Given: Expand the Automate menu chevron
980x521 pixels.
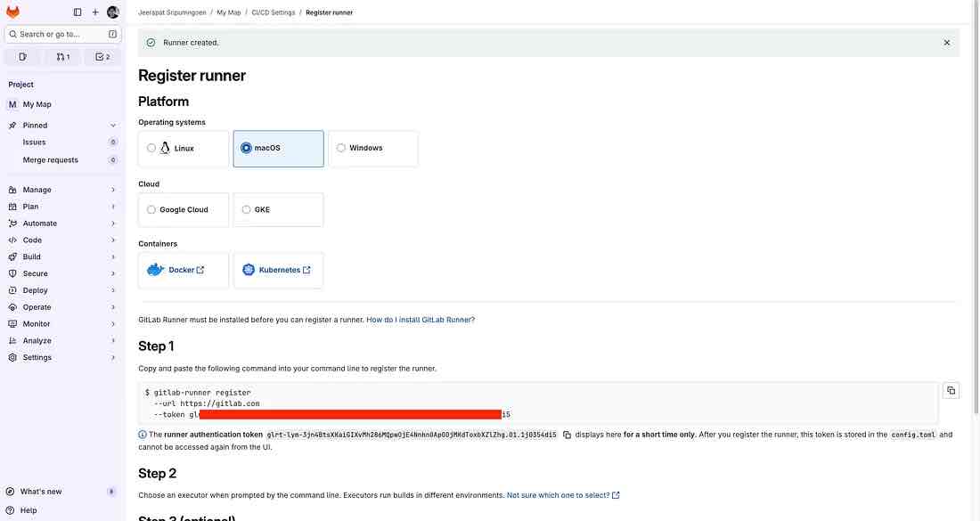Looking at the screenshot, I should pyautogui.click(x=113, y=224).
